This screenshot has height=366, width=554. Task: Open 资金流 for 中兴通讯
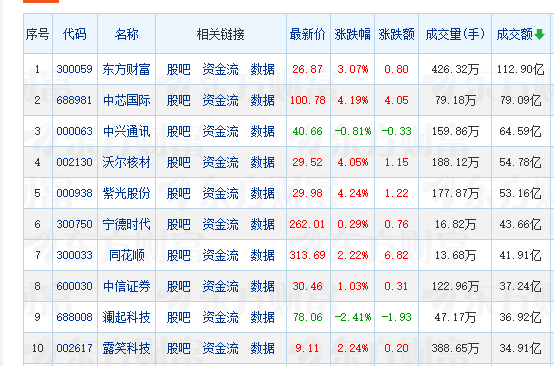click(220, 131)
